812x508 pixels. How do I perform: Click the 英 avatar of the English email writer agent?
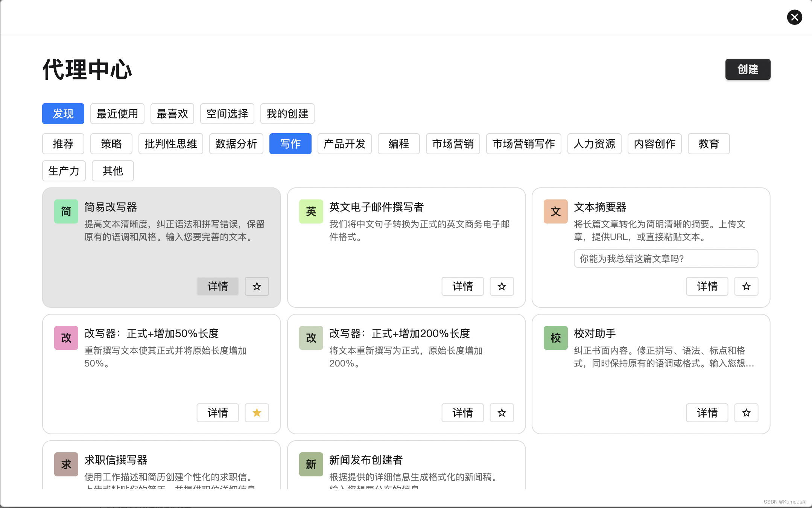pos(311,211)
